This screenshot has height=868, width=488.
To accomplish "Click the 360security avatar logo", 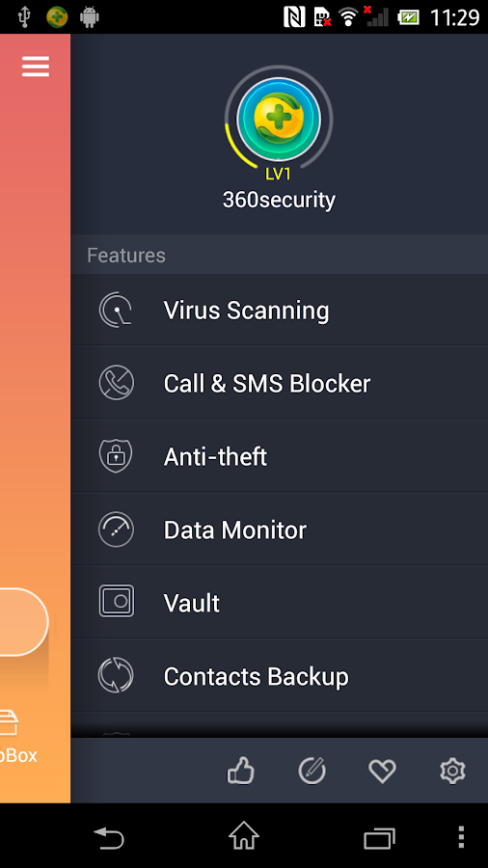I will [279, 119].
